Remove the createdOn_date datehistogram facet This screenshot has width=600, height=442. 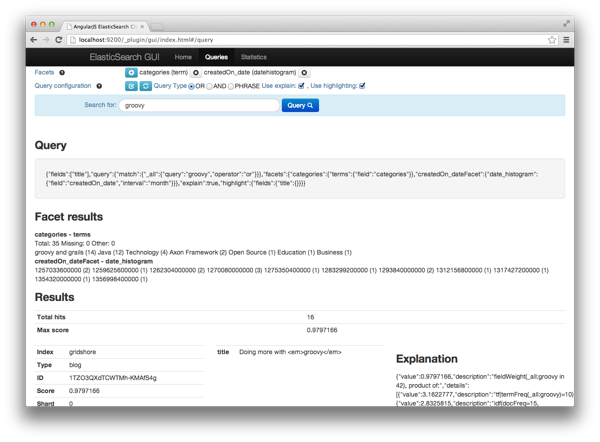point(304,72)
